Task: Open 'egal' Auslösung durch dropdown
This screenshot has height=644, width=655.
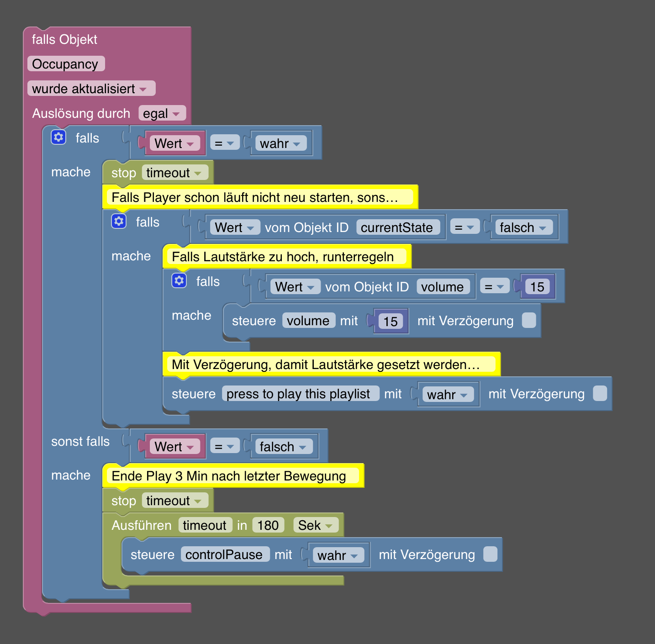Action: 162,113
